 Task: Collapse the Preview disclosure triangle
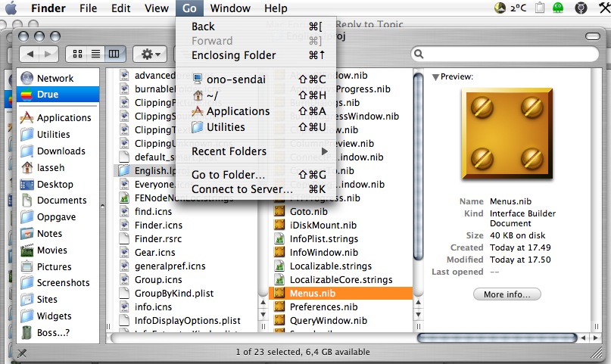435,77
